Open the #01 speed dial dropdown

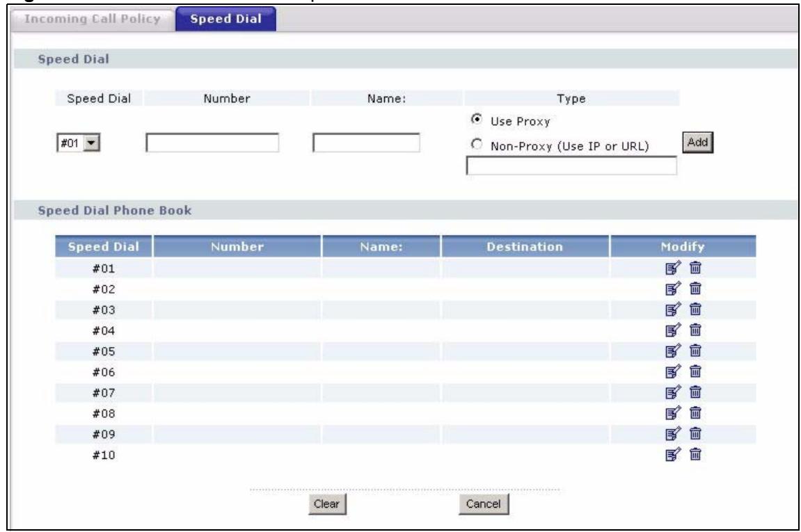(78, 143)
